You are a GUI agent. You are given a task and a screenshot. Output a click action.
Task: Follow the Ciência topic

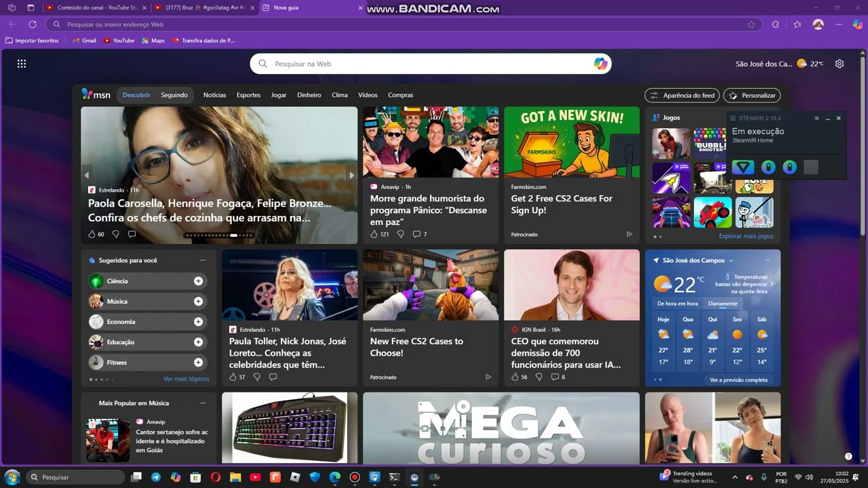click(198, 281)
